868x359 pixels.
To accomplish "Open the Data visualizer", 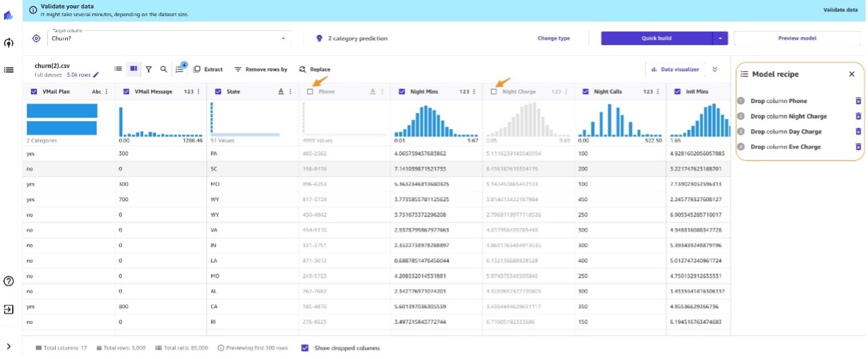I will coord(675,69).
